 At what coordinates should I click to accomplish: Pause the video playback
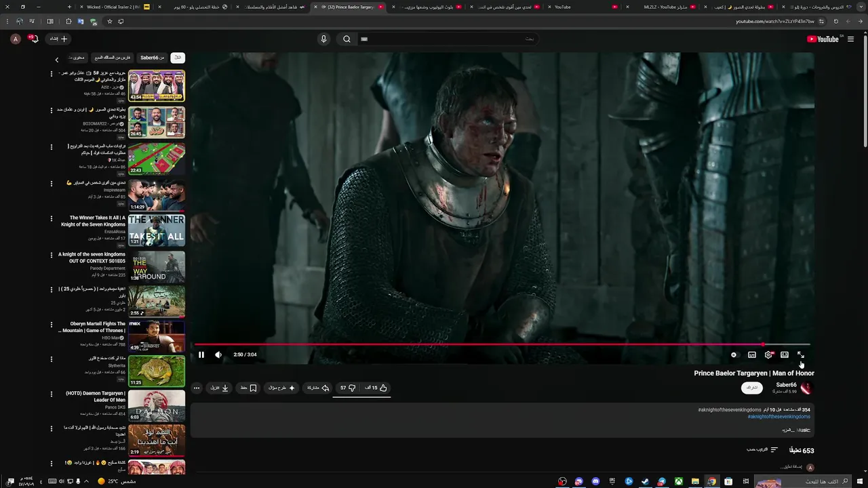click(x=201, y=354)
